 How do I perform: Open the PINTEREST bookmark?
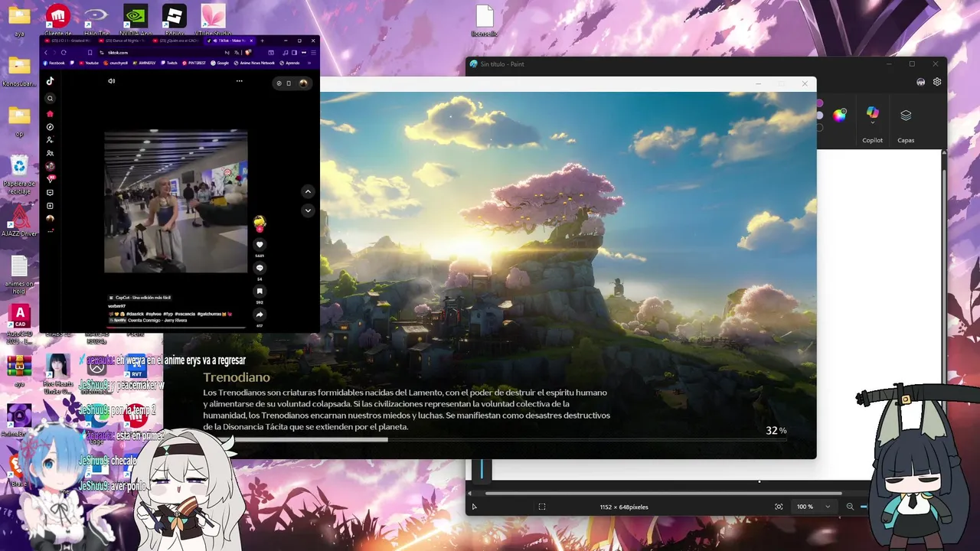tap(195, 63)
